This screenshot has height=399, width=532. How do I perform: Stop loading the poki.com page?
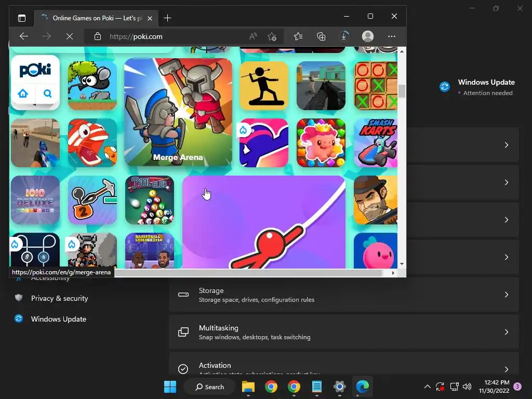point(70,36)
